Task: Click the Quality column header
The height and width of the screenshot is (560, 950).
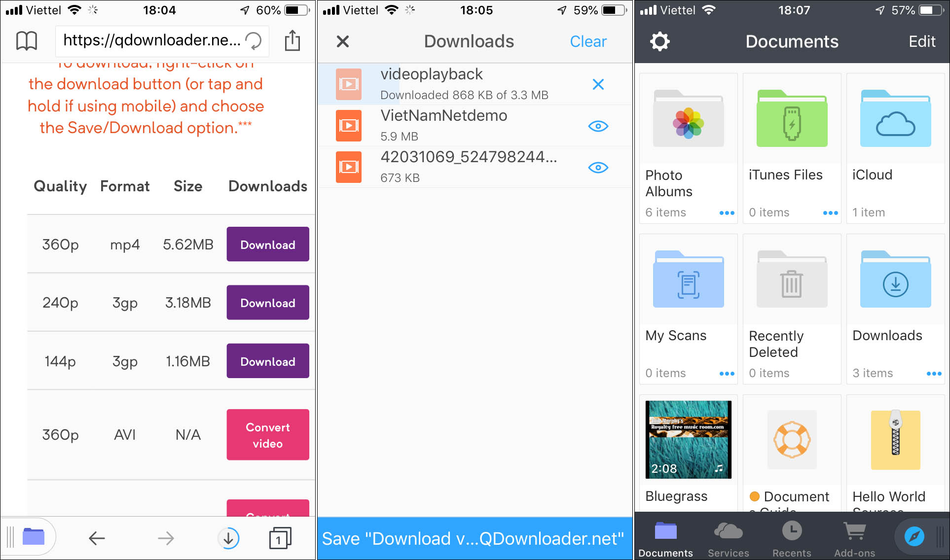Action: 60,186
